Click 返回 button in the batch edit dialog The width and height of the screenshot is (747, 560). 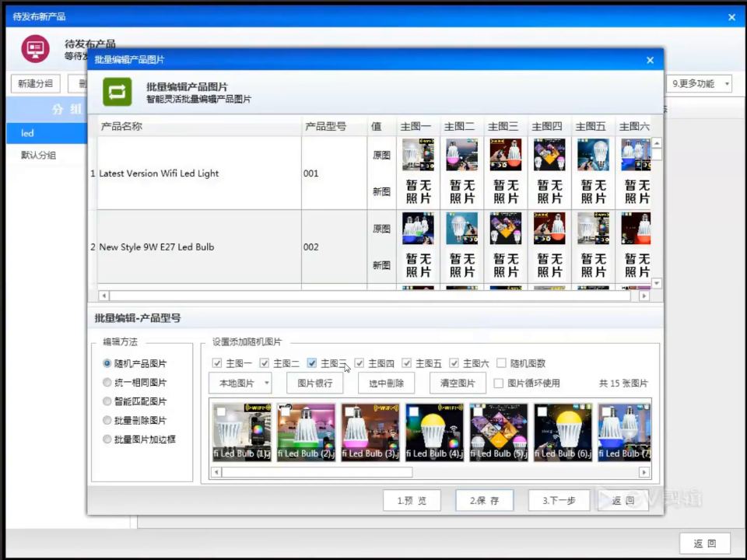pos(623,500)
